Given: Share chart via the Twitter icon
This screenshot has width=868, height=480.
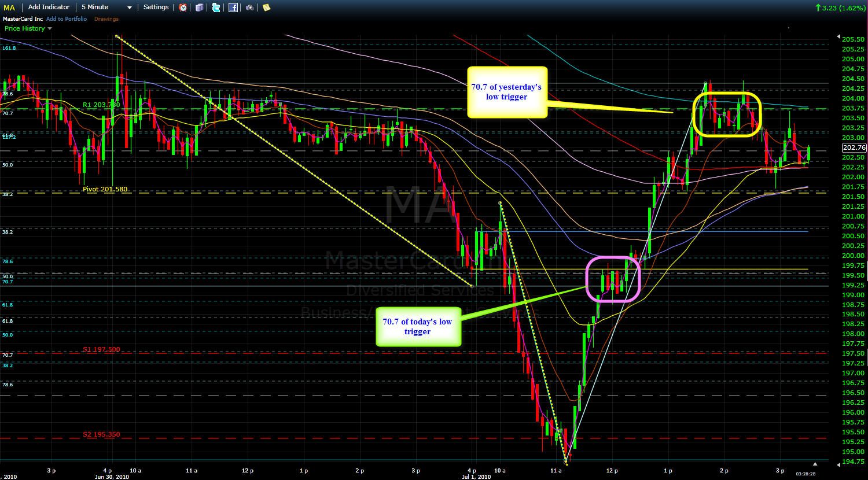Looking at the screenshot, I should [216, 8].
